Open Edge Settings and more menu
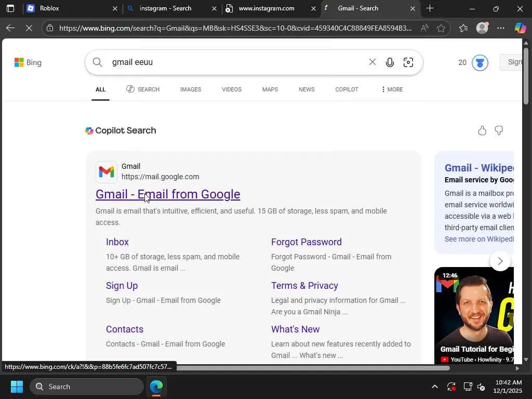The height and width of the screenshot is (399, 532). 501,28
